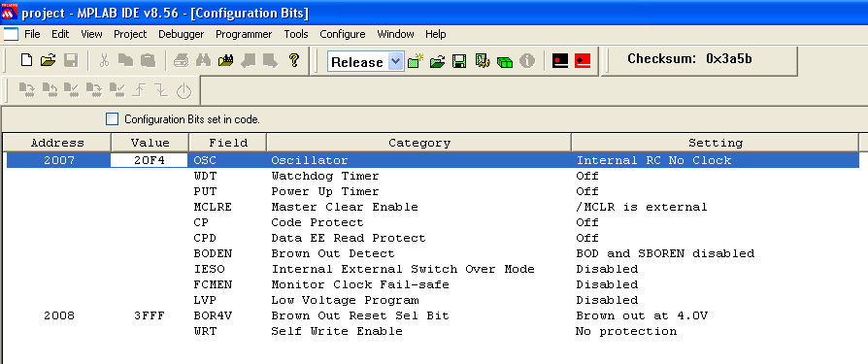Enable Configuration Bits set in code checkbox
Screen dimensions: 868x364
[x=113, y=119]
